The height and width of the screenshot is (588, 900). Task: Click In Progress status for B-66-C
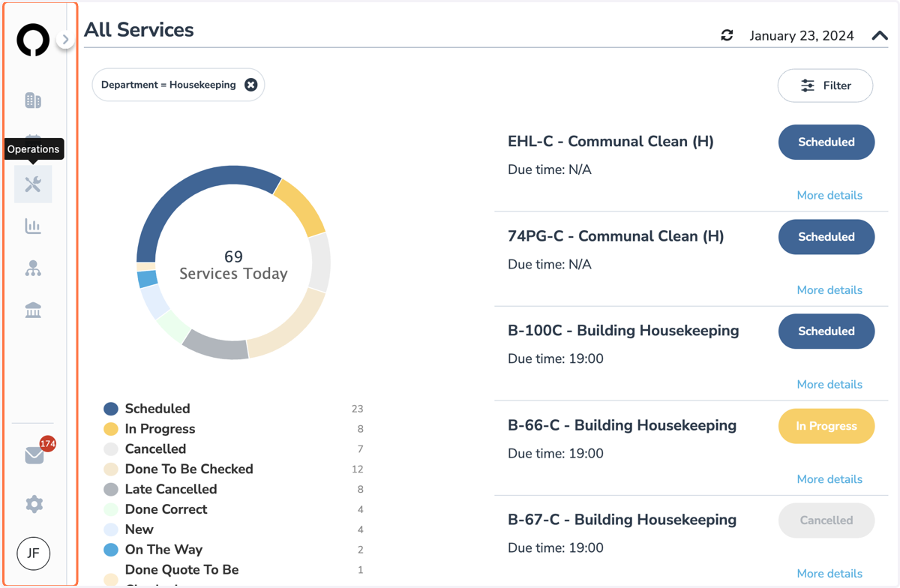826,425
